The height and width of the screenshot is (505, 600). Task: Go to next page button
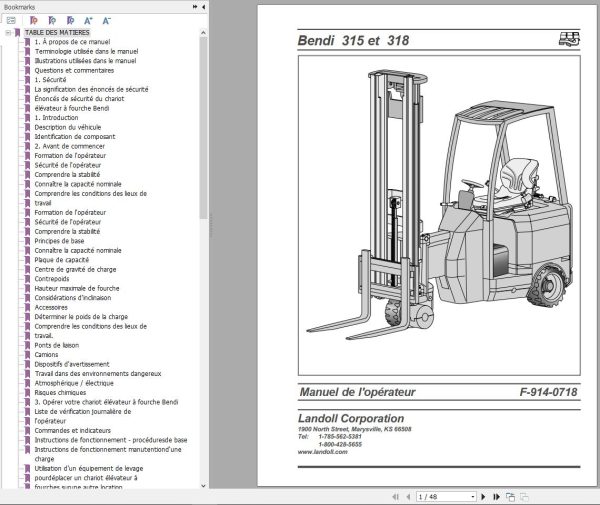tap(483, 497)
